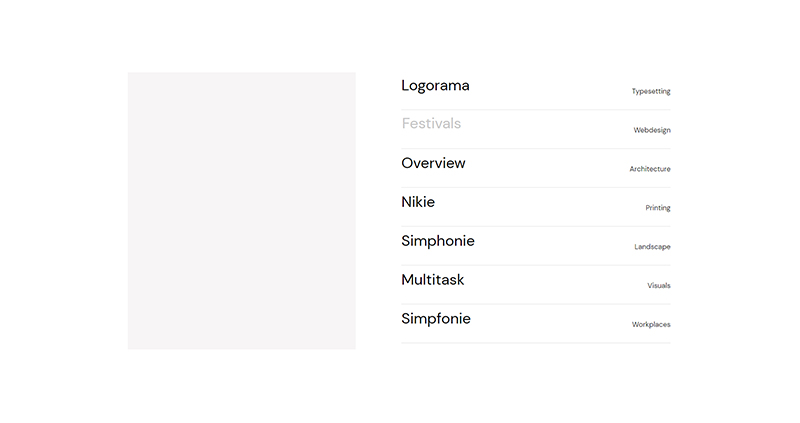Click the greyed-out Festivals title

[431, 124]
